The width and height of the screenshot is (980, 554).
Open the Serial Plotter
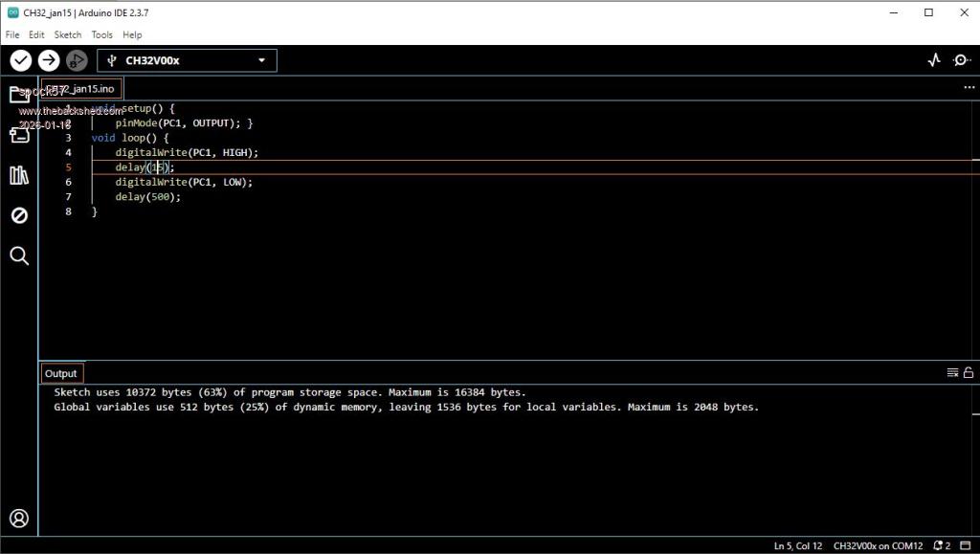coord(934,60)
